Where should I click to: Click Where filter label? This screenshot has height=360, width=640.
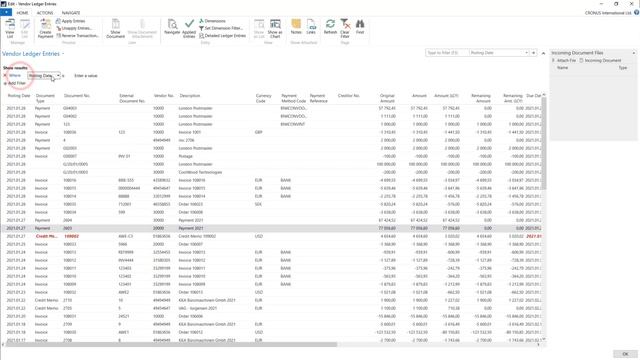pyautogui.click(x=15, y=76)
